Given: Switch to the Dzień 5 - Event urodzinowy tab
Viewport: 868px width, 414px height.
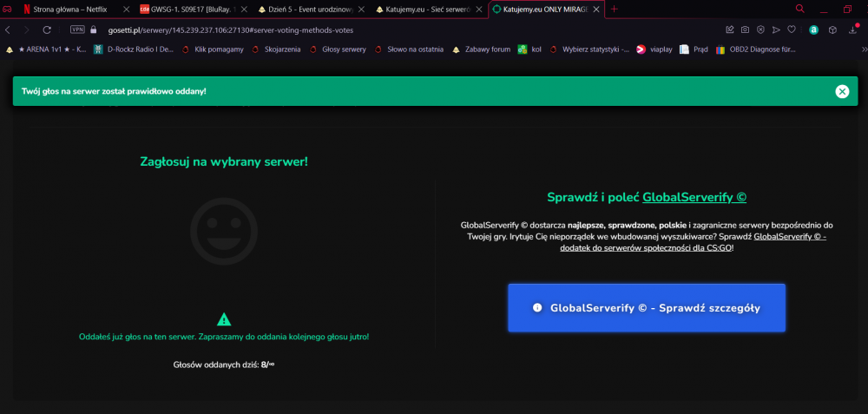Looking at the screenshot, I should pyautogui.click(x=309, y=9).
